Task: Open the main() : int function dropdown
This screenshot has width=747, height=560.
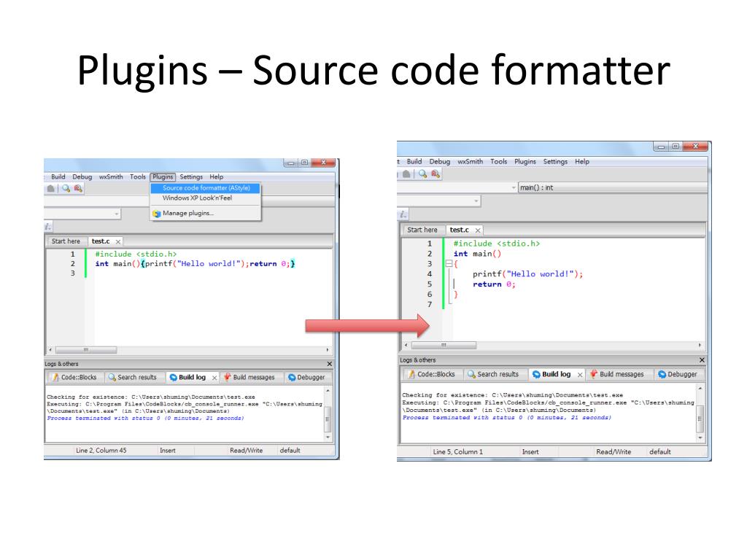Action: tap(613, 187)
